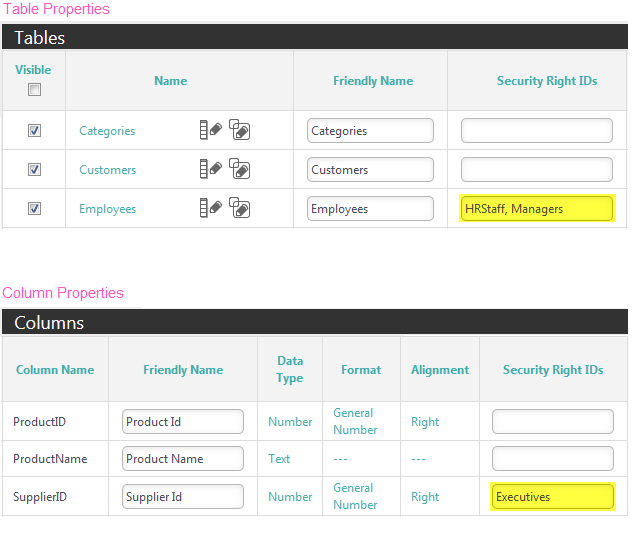Screen dimensions: 632x533
Task: Click Friendly Name header in Columns grid
Action: point(183,370)
